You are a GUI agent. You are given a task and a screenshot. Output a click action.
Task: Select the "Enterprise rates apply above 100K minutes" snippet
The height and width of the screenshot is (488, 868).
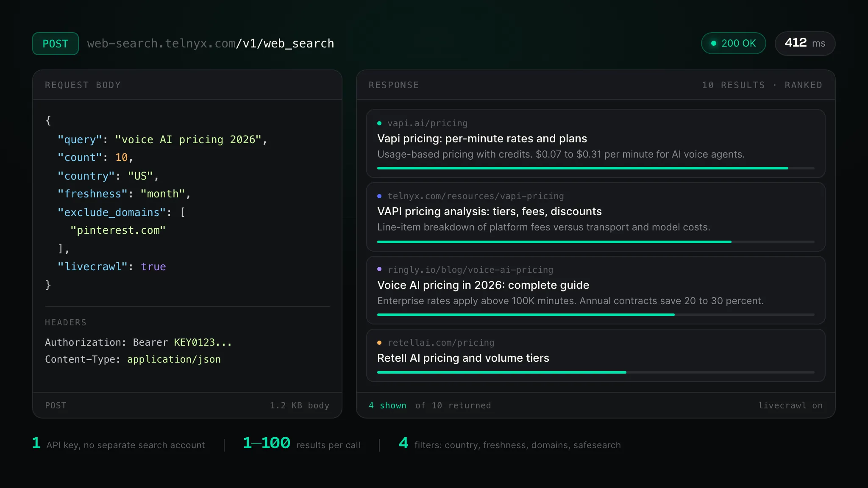pyautogui.click(x=570, y=301)
